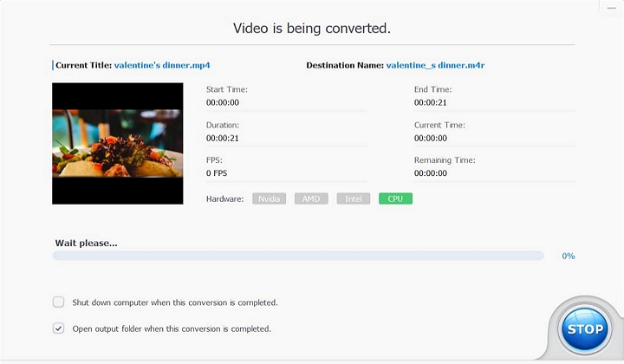Click the 0 FPS value
624x364 pixels.
click(217, 173)
